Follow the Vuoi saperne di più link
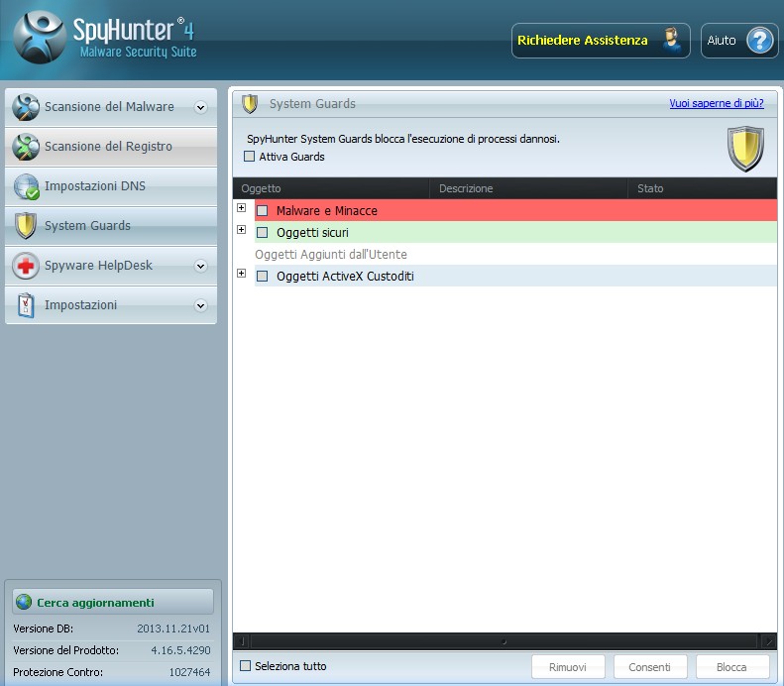Image resolution: width=784 pixels, height=686 pixels. [x=717, y=103]
